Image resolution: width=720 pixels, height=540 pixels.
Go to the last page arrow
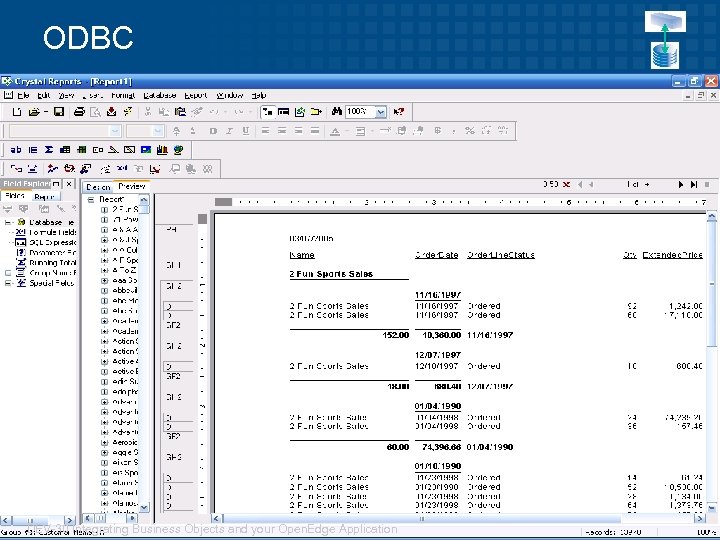coord(694,184)
